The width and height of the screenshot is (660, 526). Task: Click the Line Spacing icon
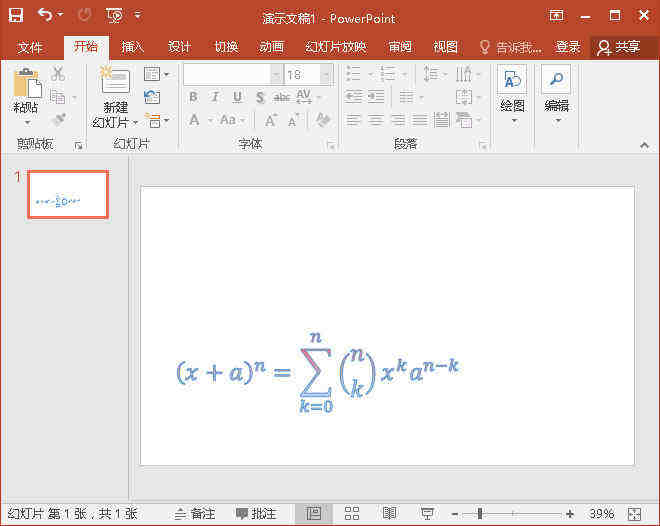click(431, 74)
